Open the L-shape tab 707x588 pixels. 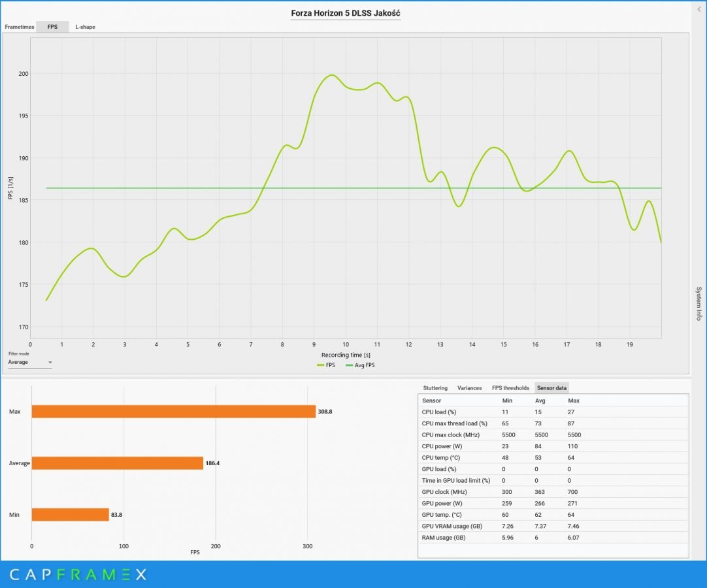(x=85, y=27)
